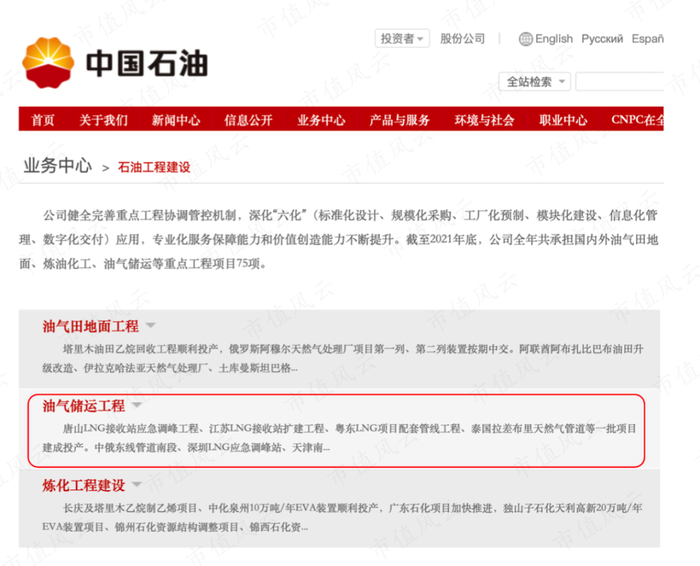
Task: Click the CNPC sun logo
Action: pos(48,62)
